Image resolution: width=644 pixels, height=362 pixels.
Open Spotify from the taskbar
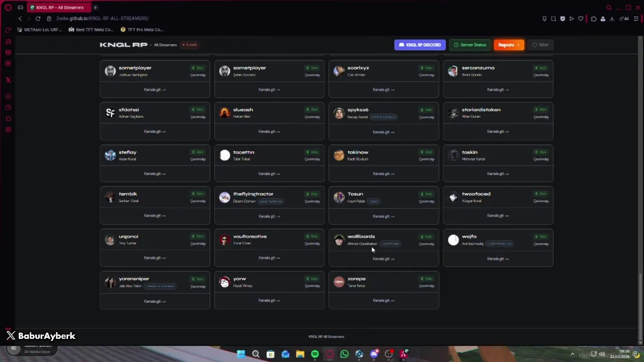pyautogui.click(x=315, y=354)
